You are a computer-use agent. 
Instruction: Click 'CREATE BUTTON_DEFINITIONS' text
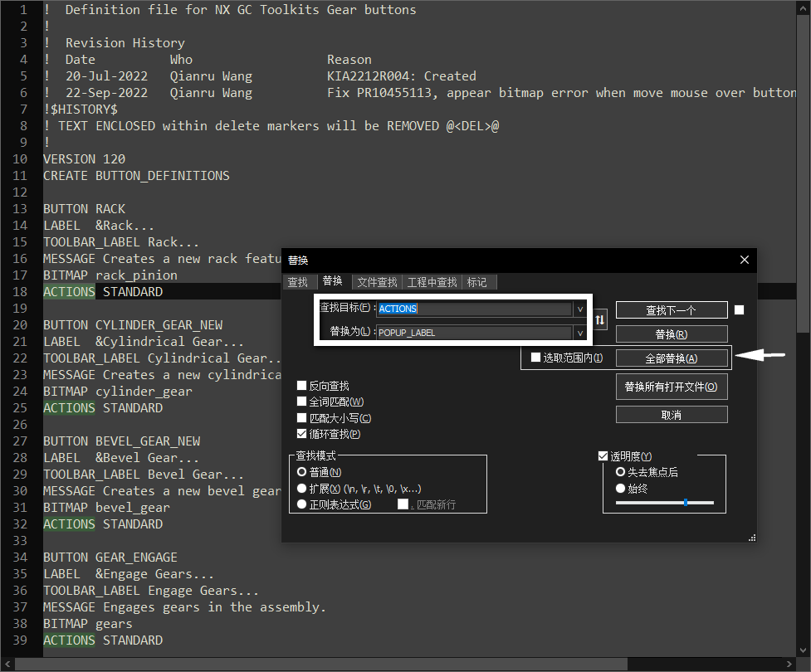[x=136, y=176]
